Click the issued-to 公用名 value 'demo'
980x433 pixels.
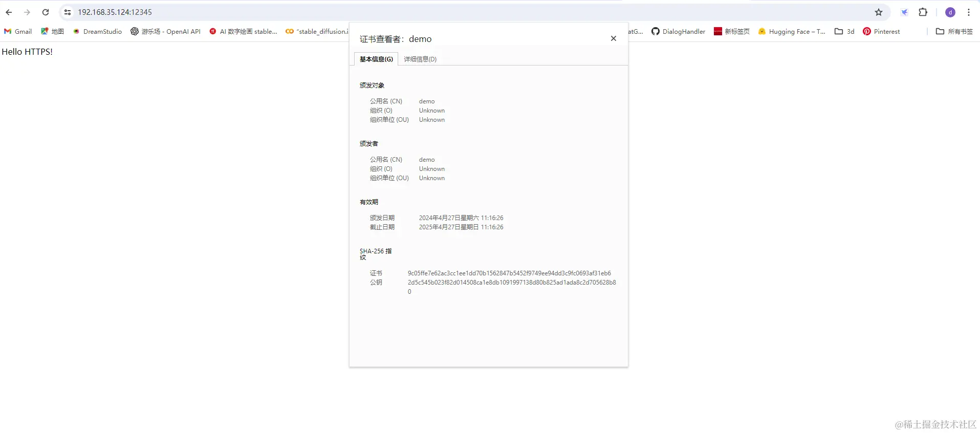click(427, 101)
